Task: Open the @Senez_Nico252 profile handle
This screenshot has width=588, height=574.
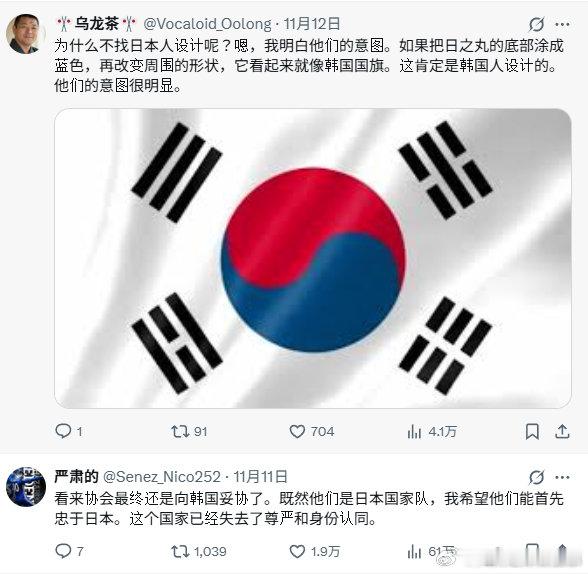Action: tap(162, 477)
